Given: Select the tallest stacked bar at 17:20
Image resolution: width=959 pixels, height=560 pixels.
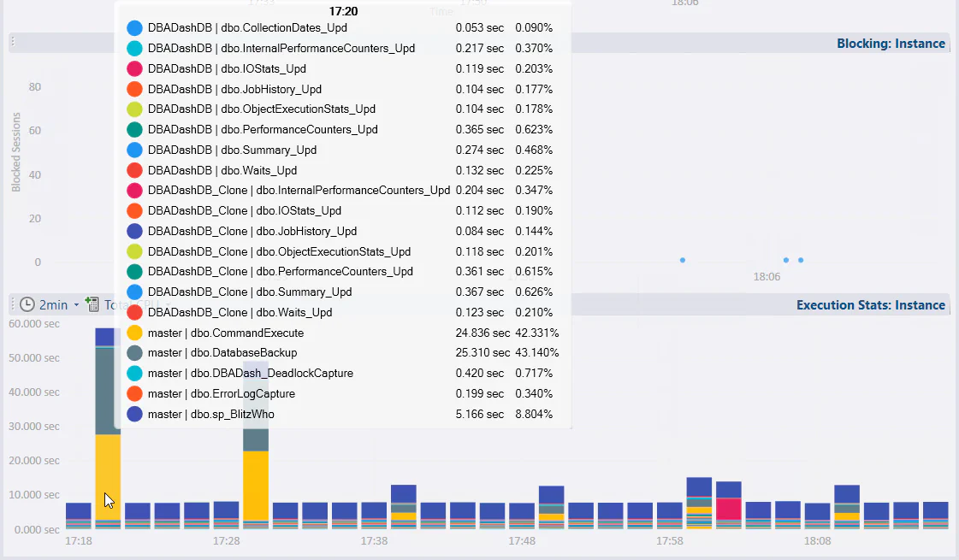Looking at the screenshot, I should [x=108, y=428].
